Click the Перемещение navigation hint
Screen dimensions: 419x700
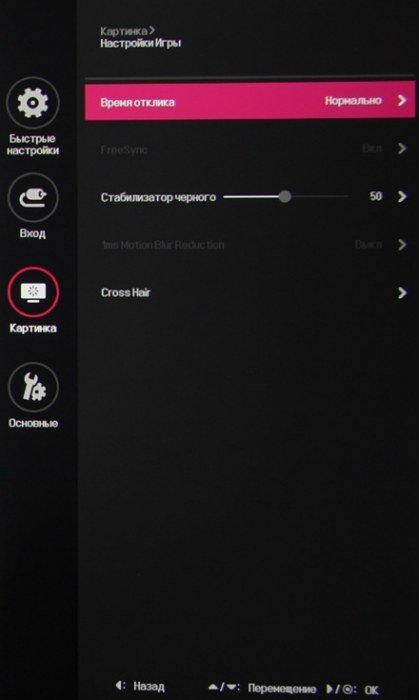282,688
